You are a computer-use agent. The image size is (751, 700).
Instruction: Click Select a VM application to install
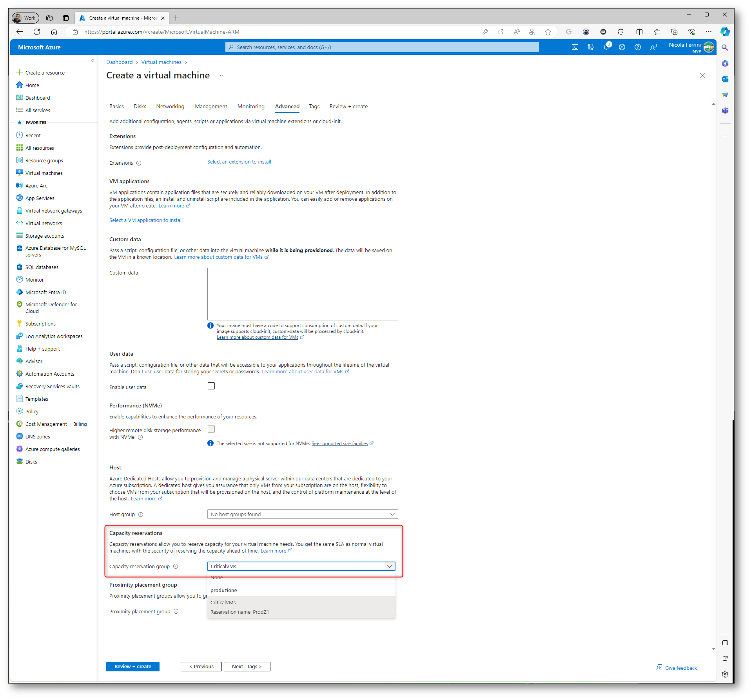(146, 220)
